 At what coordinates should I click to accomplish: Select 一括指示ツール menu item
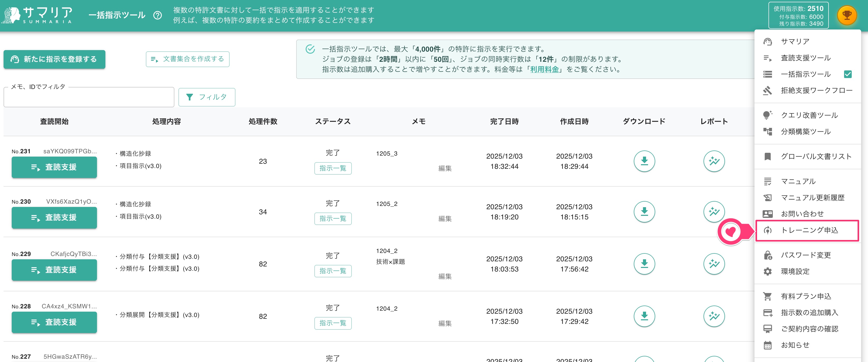(808, 74)
